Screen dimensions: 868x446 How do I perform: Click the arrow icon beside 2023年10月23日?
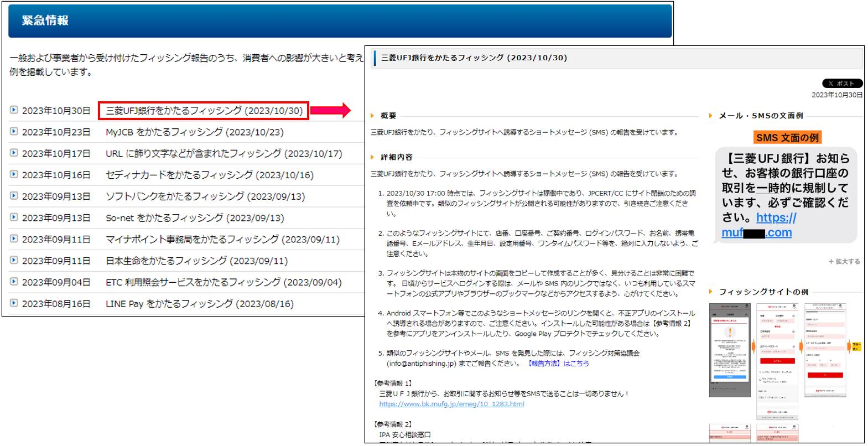(14, 132)
